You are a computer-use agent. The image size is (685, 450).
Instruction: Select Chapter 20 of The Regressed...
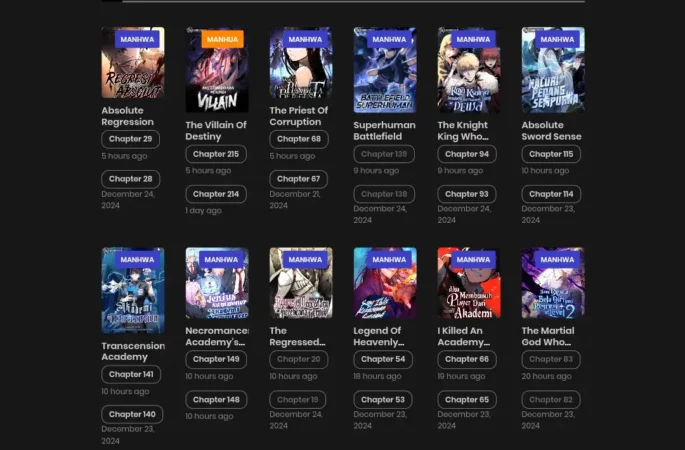click(298, 359)
